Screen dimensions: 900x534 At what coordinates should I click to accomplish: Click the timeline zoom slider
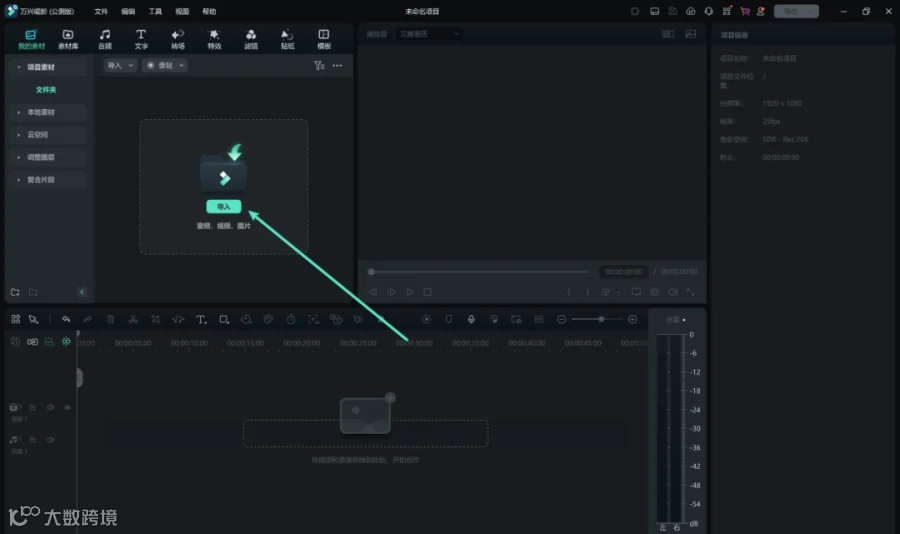(x=597, y=319)
